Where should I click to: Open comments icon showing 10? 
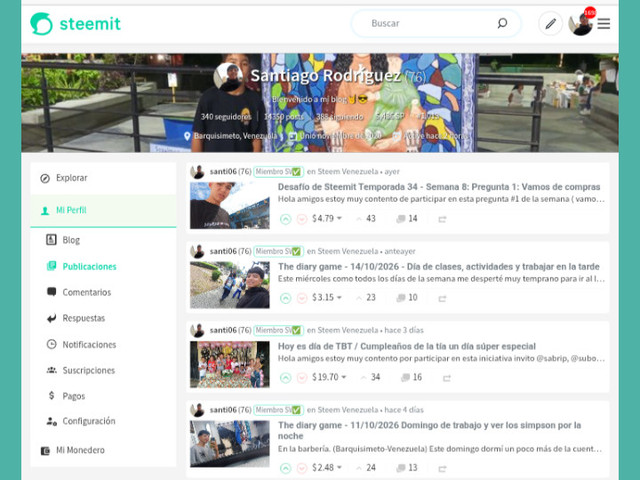click(400, 298)
